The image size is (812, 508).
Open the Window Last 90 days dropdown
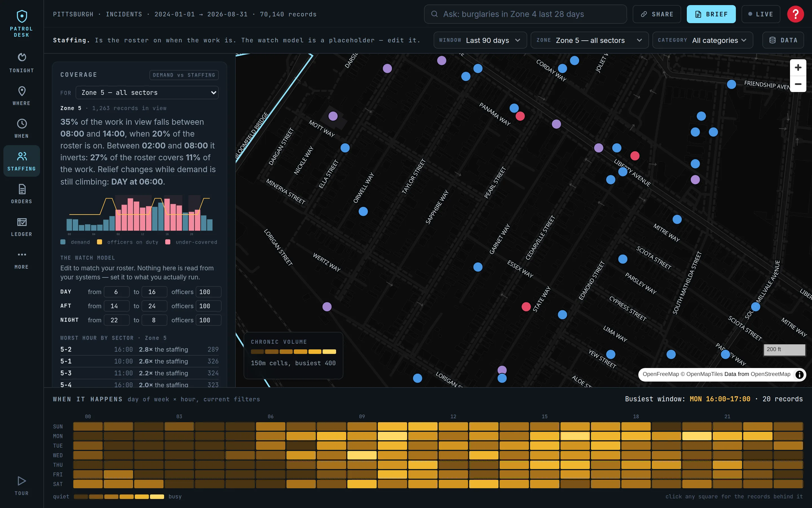480,40
